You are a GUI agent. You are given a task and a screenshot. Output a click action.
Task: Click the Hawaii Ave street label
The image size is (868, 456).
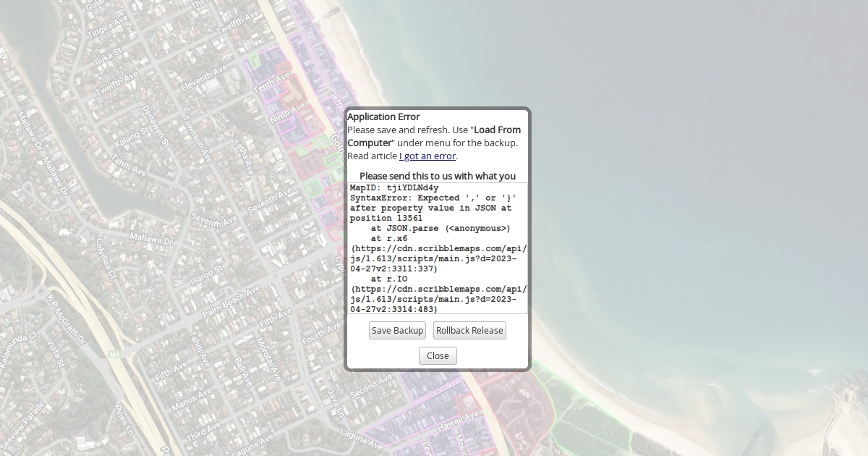(459, 420)
